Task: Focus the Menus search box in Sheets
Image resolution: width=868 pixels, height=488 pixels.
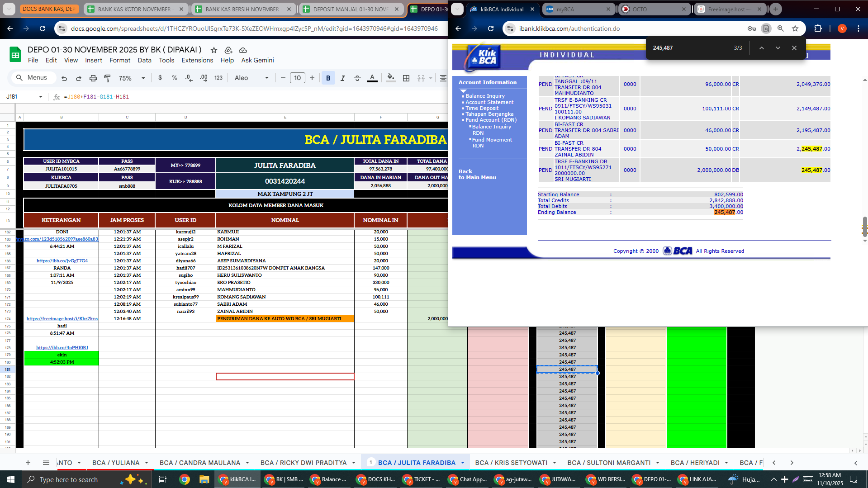Action: pyautogui.click(x=34, y=78)
